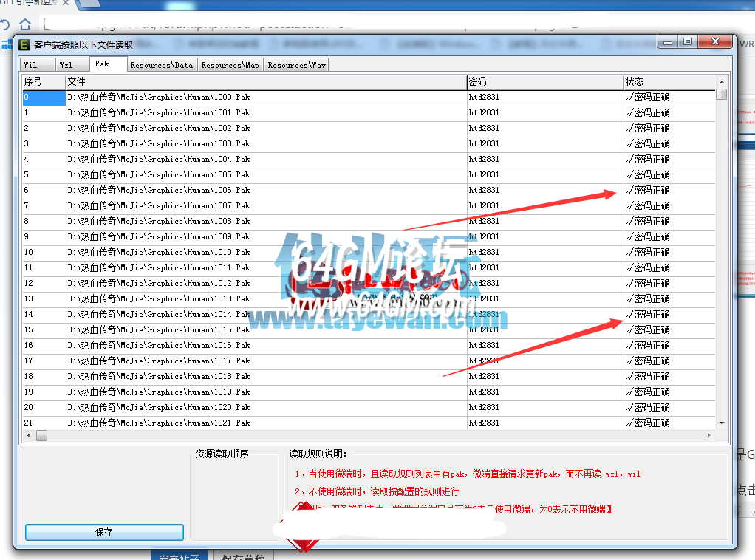Click the scroll up arrow of the table

coord(721,81)
